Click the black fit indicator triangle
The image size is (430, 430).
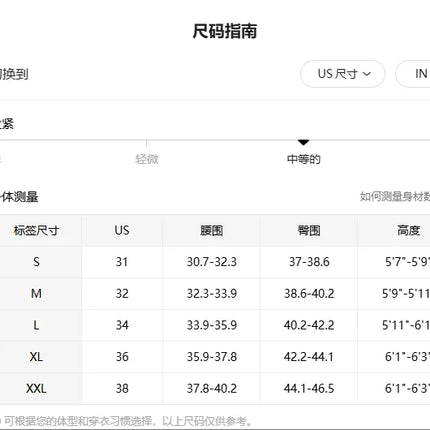coord(303,142)
